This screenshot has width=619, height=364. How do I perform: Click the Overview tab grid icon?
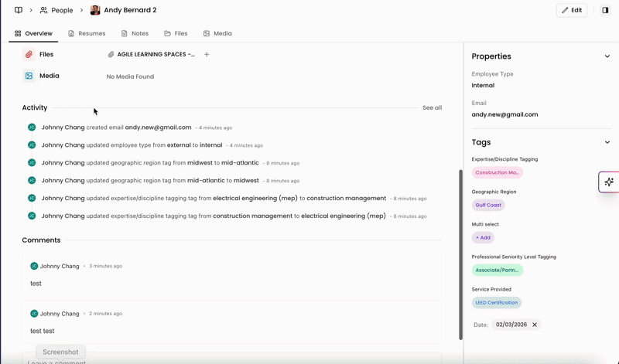click(18, 33)
